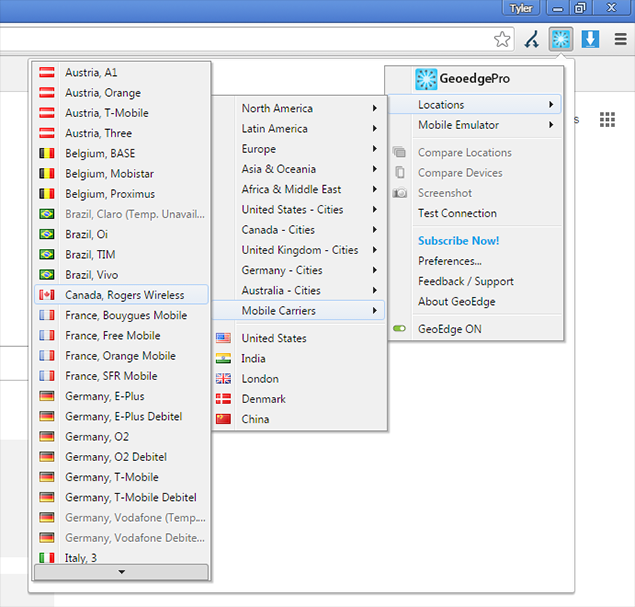Screen dimensions: 635x607
Task: Choose Brazil, TIM carrier
Action: (121, 255)
